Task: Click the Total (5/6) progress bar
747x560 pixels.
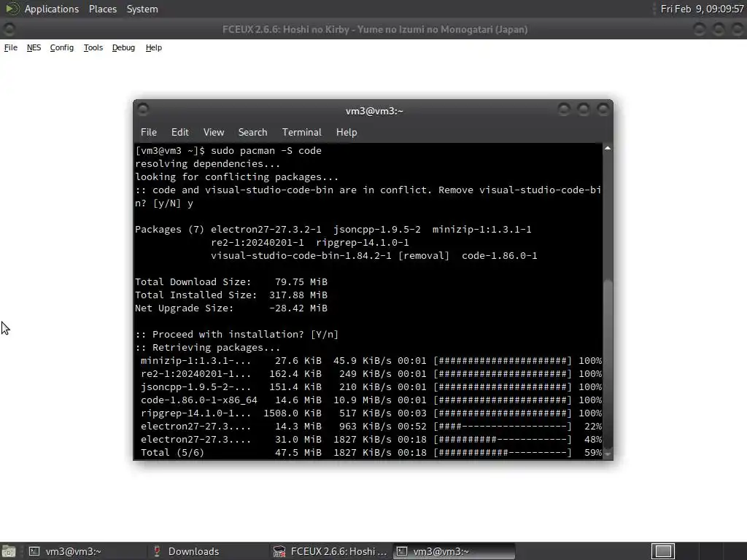Action: pos(503,452)
